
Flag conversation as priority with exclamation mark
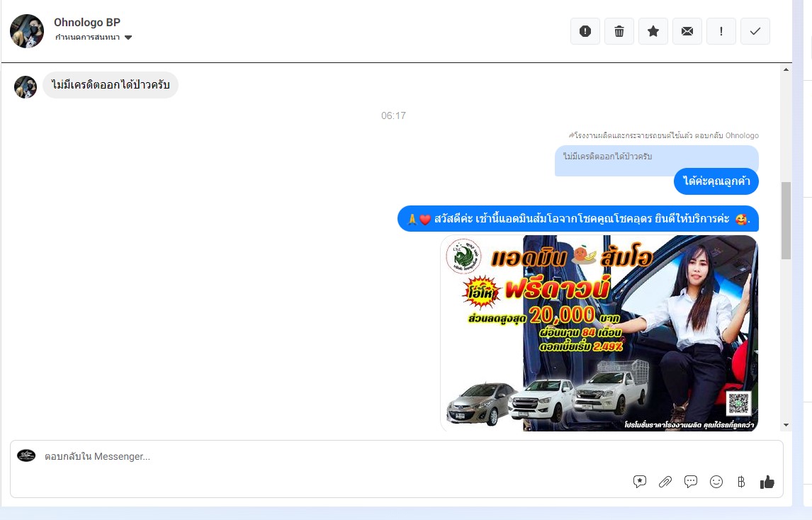[x=721, y=31]
